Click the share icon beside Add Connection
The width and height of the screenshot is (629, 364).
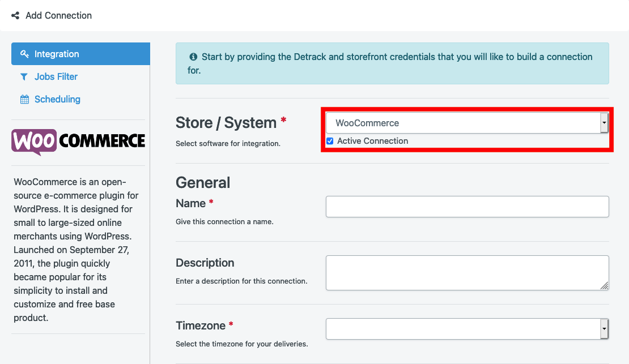tap(15, 16)
